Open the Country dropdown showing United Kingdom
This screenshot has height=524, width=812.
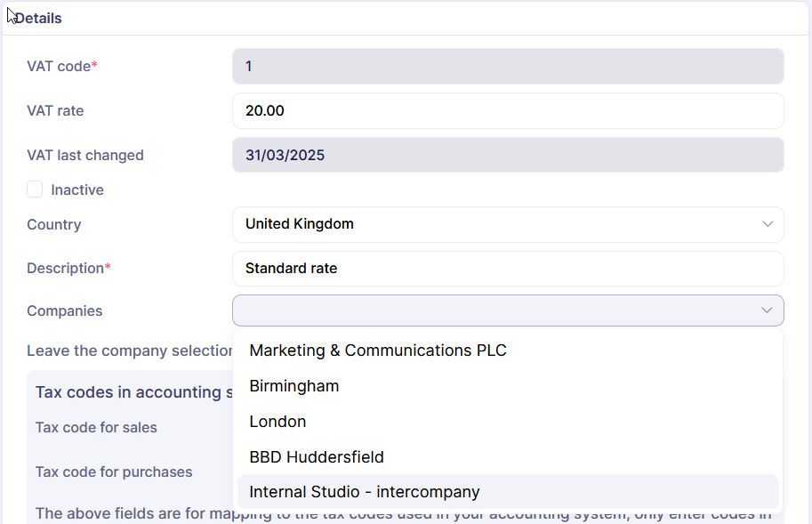click(498, 224)
